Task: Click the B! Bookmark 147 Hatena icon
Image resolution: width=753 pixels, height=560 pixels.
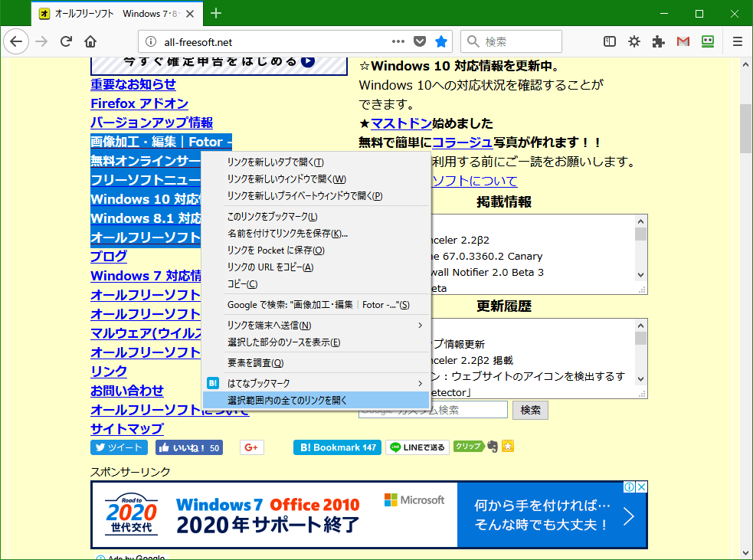Action: tap(337, 447)
